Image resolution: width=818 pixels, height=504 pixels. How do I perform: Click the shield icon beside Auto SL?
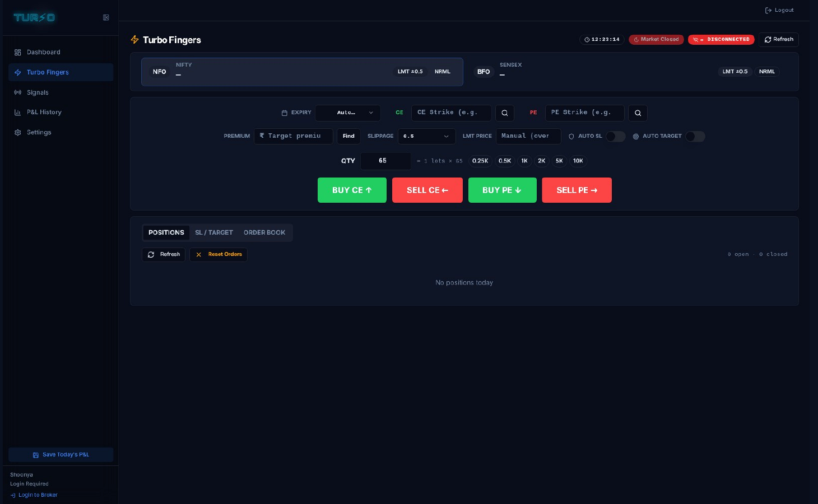(x=571, y=137)
